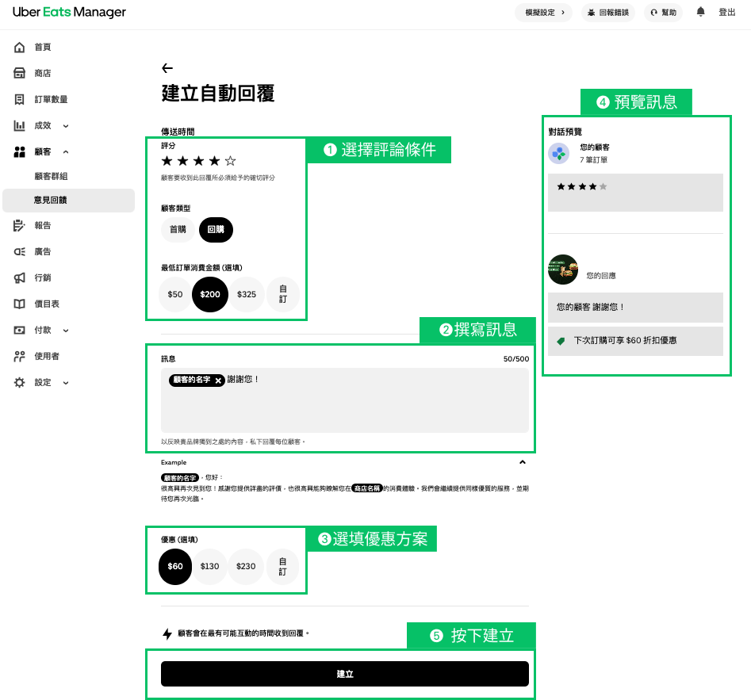This screenshot has width=751, height=700.
Task: Expand the 成效 sidebar section
Action: [x=66, y=125]
